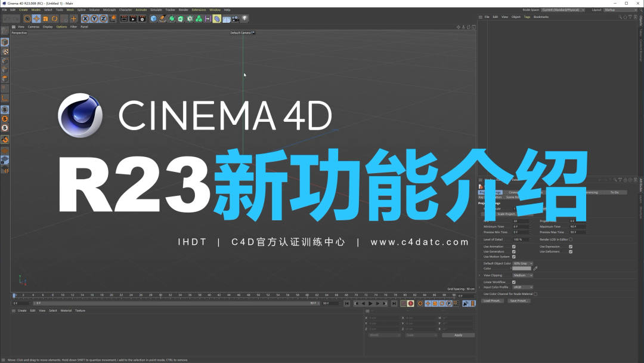Enable Use Color Channel for Node Material

pos(535,294)
